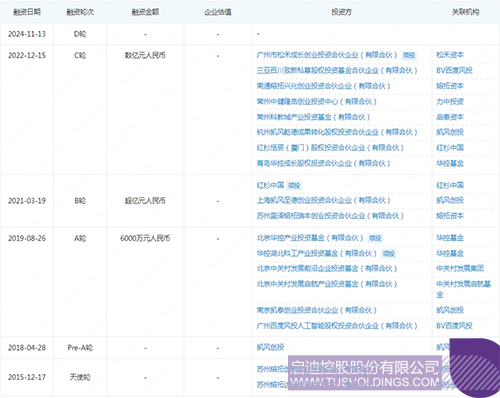Screen dimensions: 500x398
Task: Click the 投资方 column header
Action: coord(341,12)
